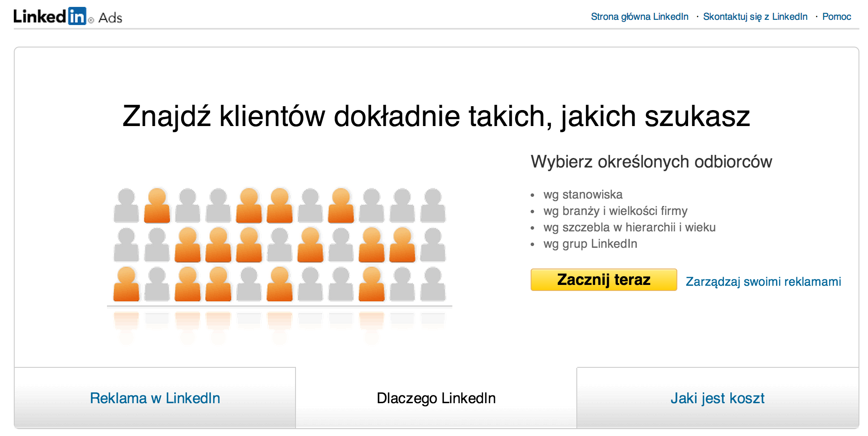Open the Pomoc help link

[x=836, y=17]
